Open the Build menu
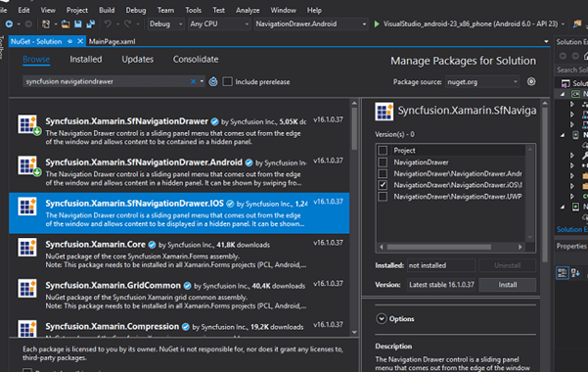The image size is (588, 372). [x=107, y=10]
